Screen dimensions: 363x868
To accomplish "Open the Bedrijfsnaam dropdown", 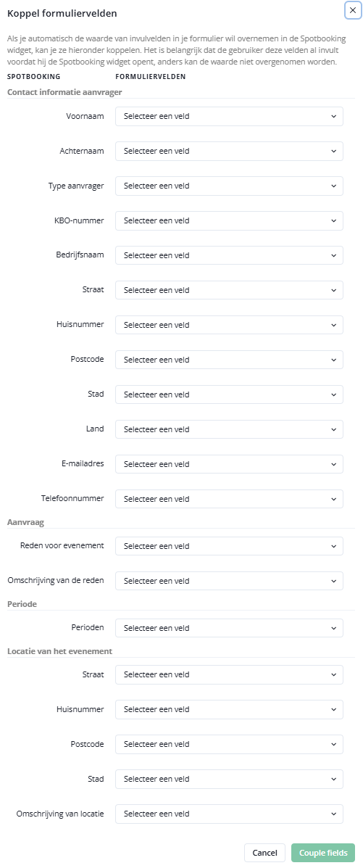I will [229, 255].
